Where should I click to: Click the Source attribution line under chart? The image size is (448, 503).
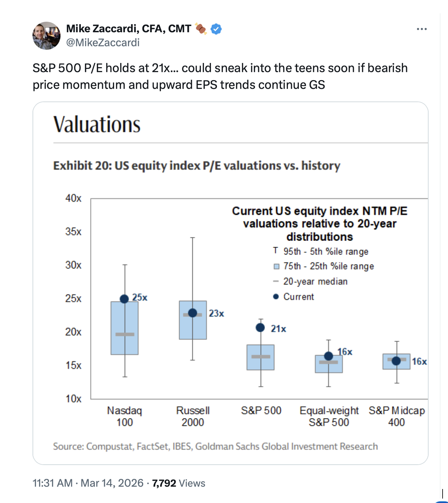point(215,446)
